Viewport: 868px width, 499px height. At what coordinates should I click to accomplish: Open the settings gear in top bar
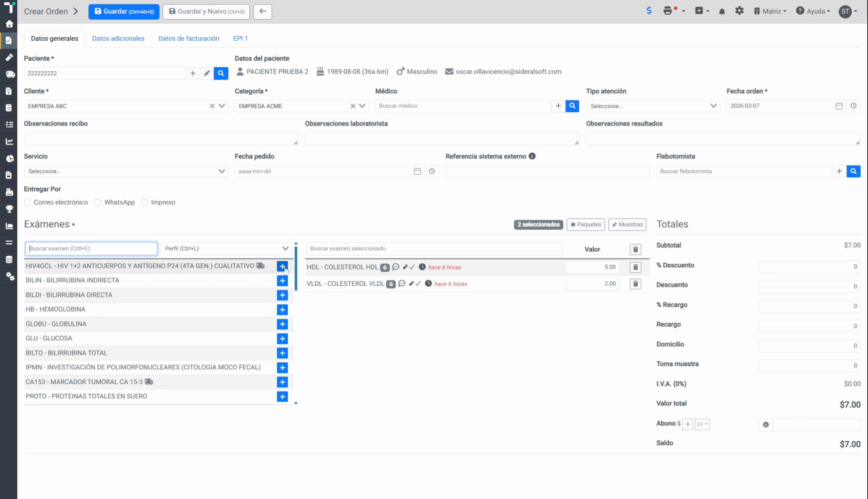pos(739,11)
